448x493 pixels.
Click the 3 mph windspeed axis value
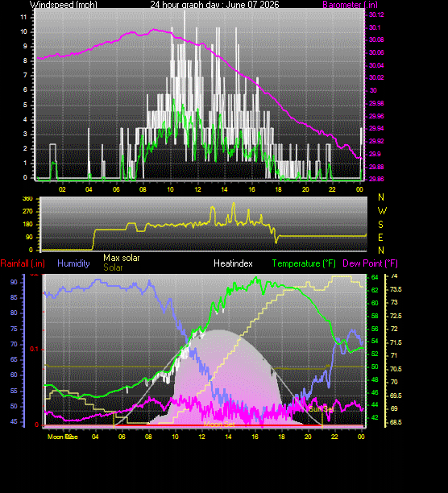(25, 134)
